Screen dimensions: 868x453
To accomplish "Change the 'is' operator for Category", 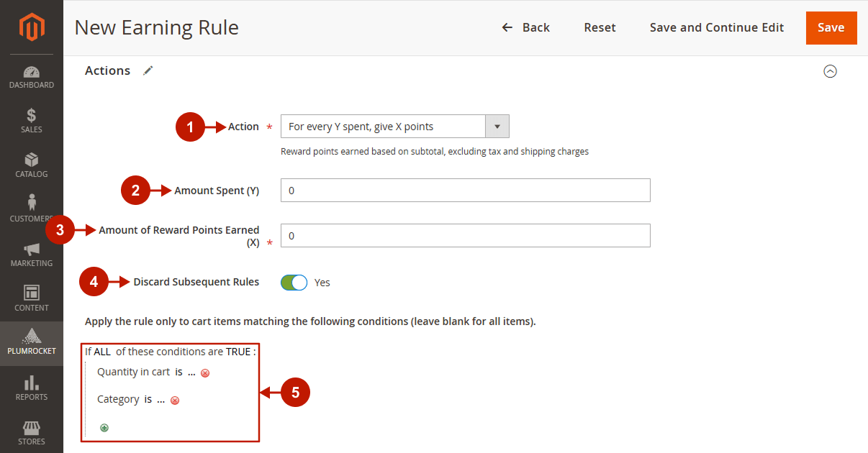I will click(148, 399).
